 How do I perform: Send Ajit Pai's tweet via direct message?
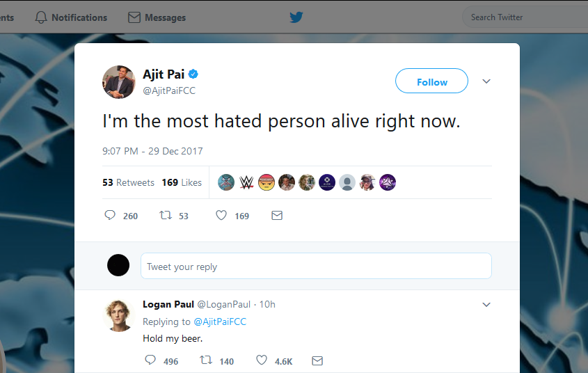click(277, 216)
